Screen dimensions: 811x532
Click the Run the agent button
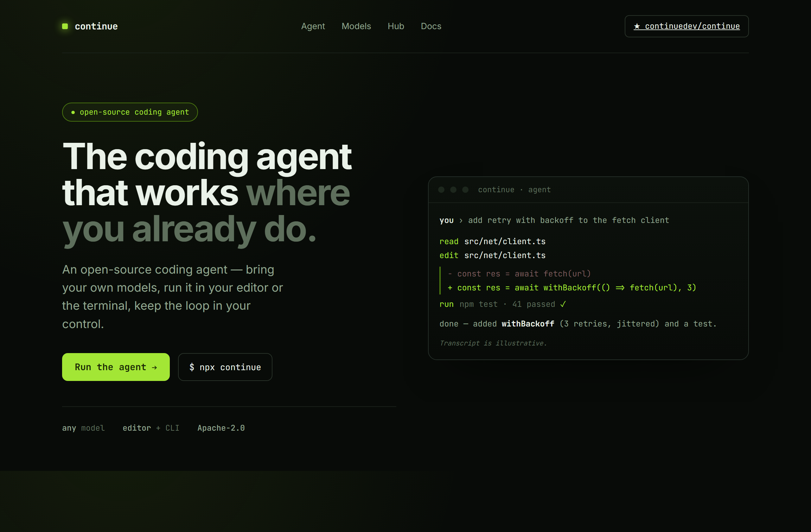[116, 367]
